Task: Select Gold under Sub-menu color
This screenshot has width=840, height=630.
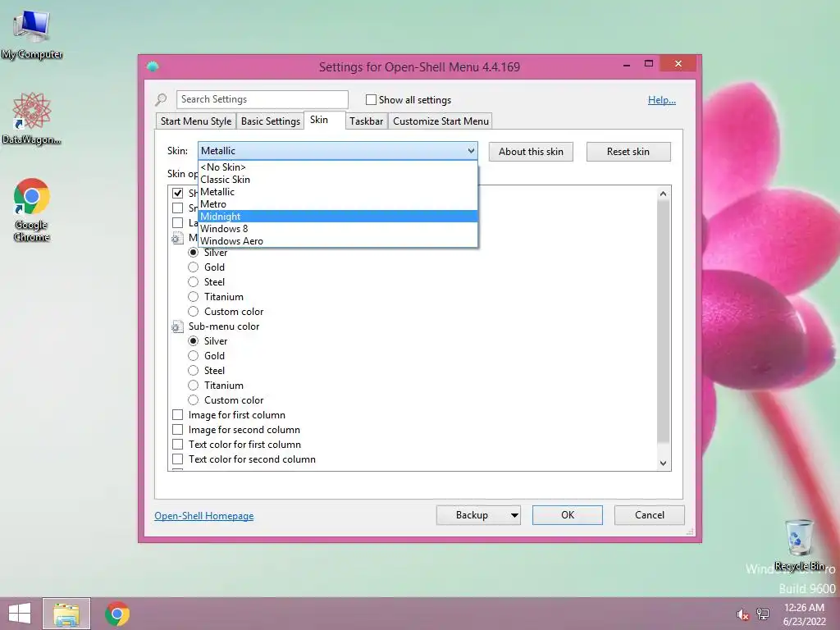Action: [194, 356]
